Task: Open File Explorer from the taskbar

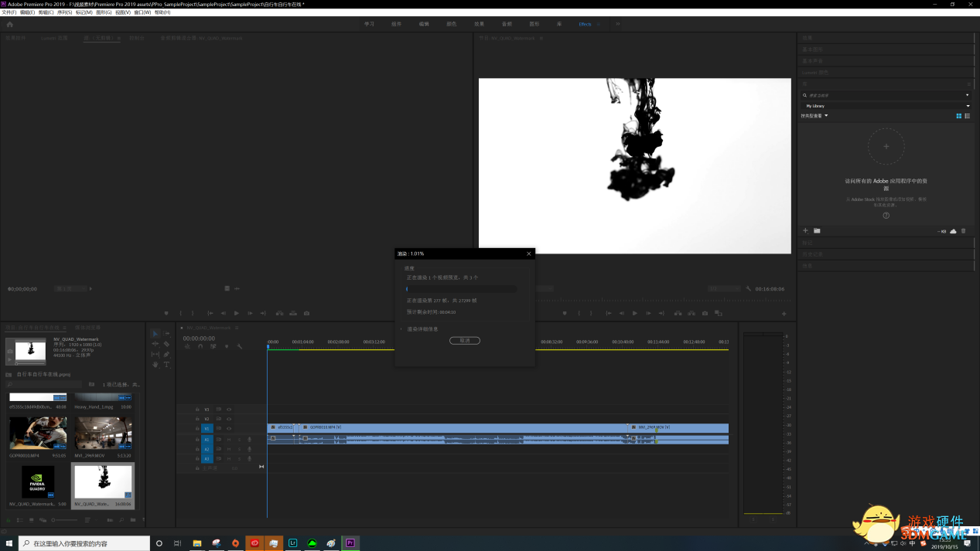Action: [197, 543]
